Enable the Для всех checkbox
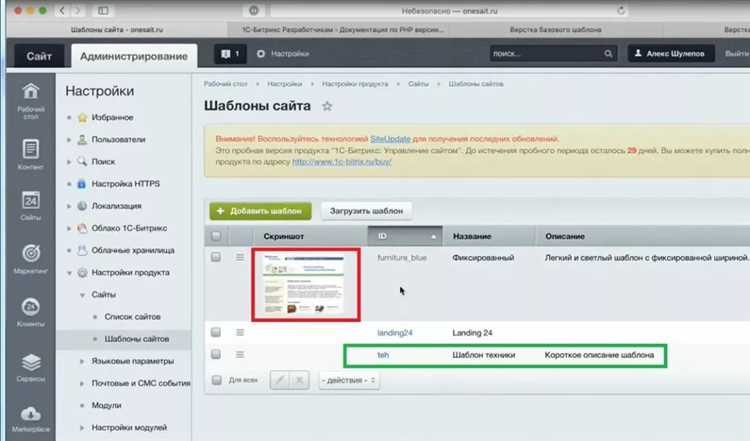 tap(217, 380)
